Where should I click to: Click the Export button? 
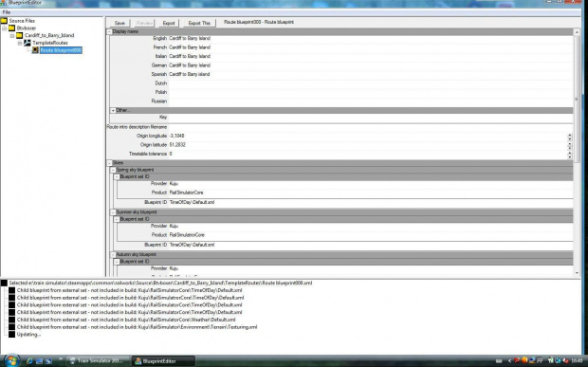169,23
